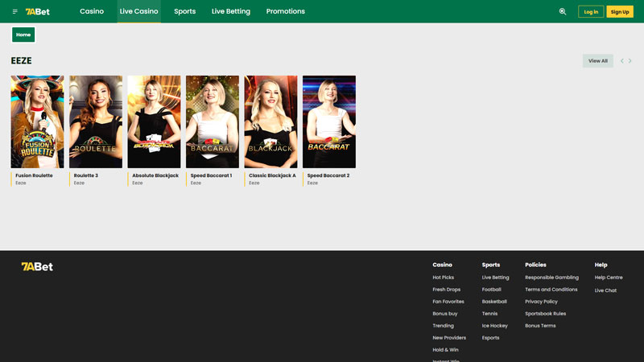
Task: Open the Casino tab
Action: point(92,11)
